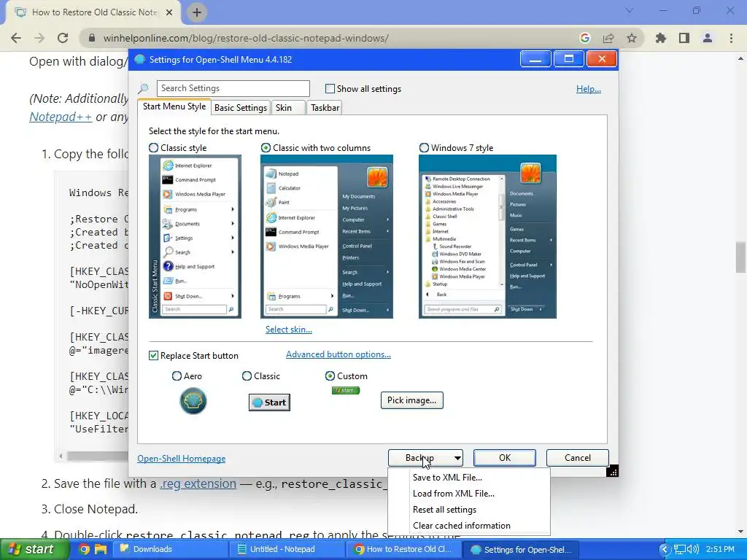Screen dimensions: 747x560
Task: Click the Chrome forward arrow icon
Action: point(39,38)
